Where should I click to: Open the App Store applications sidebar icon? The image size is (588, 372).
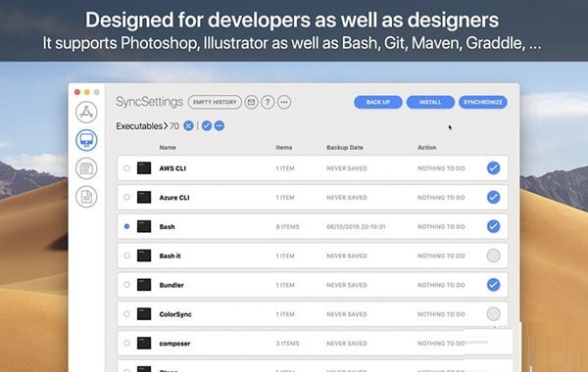tap(86, 112)
